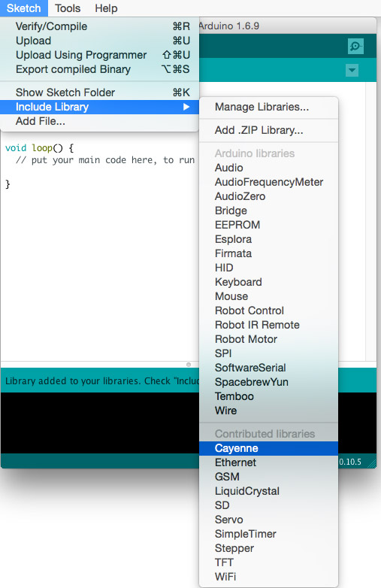Choose Add File... entry
Screen dimensions: 381x588
(x=99, y=121)
